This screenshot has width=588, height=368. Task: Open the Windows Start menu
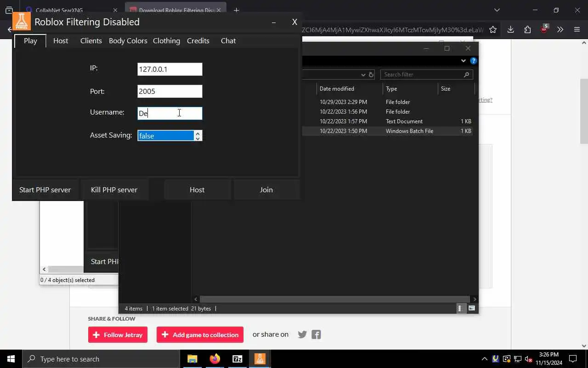(11, 359)
